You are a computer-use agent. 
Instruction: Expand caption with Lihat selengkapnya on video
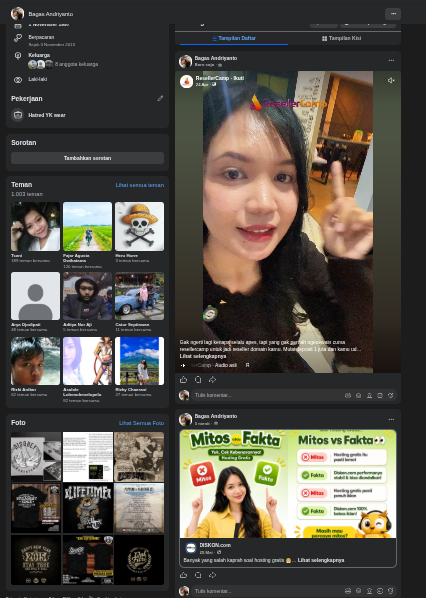coord(203,356)
